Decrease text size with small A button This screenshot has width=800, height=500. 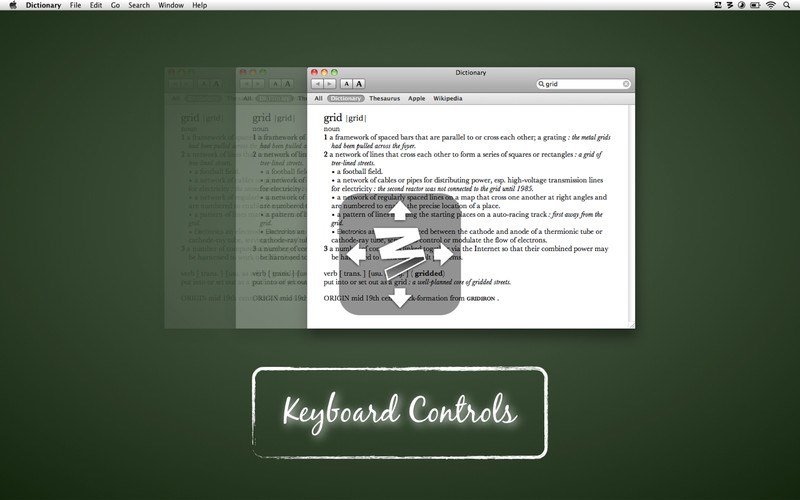point(348,84)
